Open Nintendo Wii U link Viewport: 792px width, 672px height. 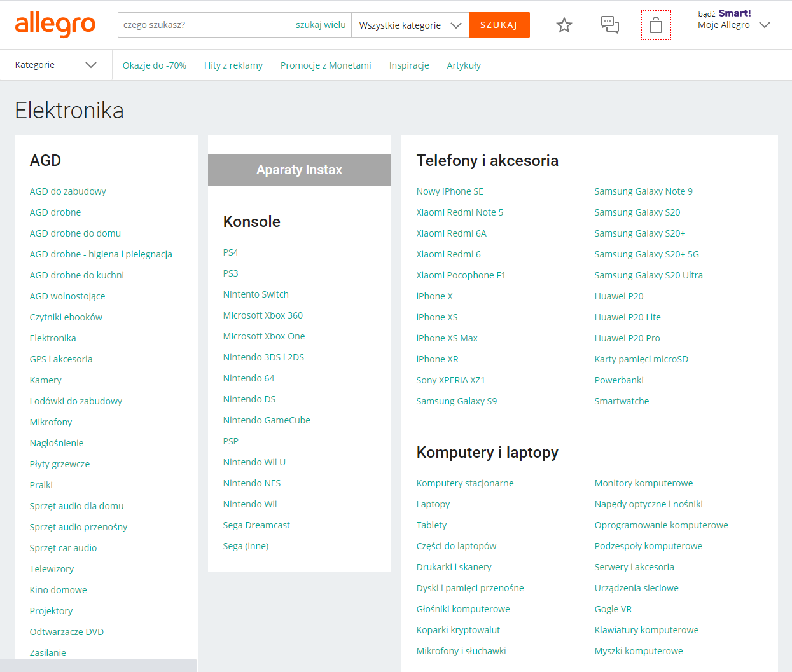tap(254, 462)
